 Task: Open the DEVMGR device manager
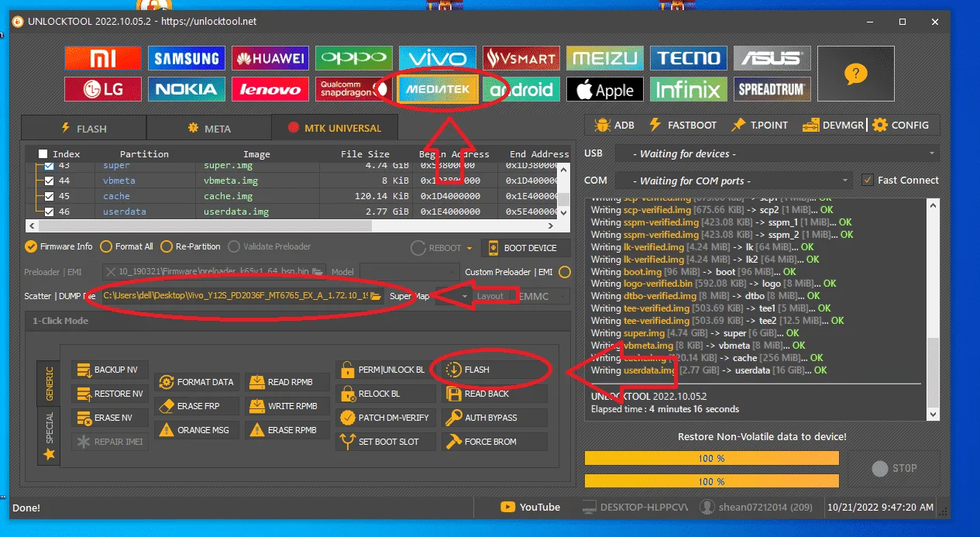point(834,125)
